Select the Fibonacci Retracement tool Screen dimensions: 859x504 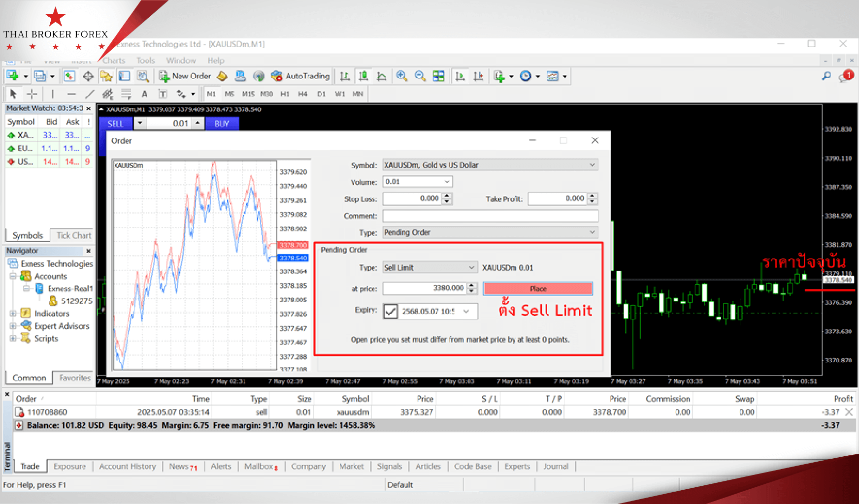point(127,94)
